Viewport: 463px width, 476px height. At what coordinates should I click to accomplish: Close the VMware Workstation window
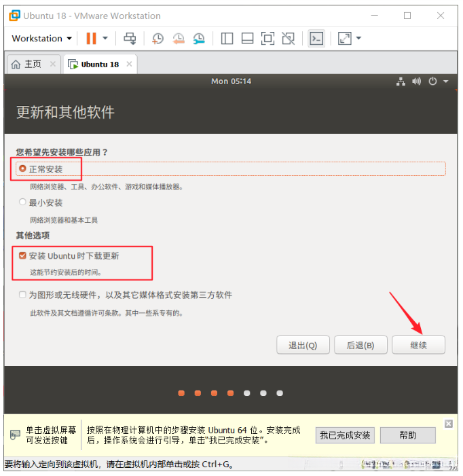pos(440,15)
